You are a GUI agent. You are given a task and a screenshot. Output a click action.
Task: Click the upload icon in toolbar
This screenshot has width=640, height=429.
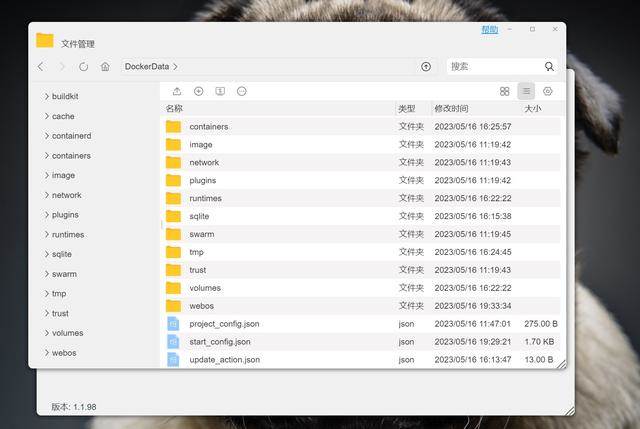(x=177, y=91)
